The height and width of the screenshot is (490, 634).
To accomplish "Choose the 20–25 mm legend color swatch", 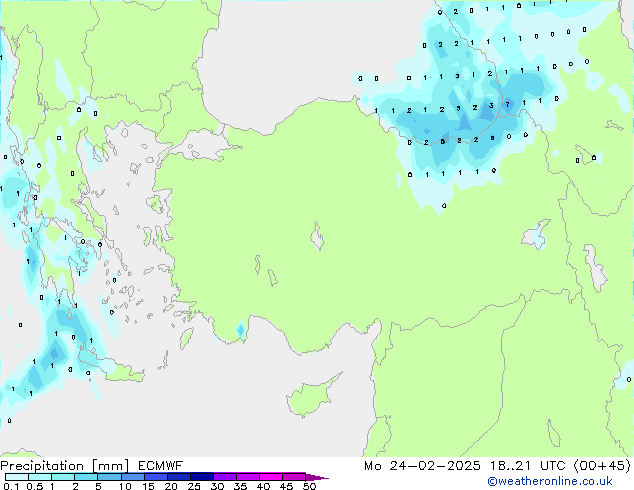I will [x=178, y=477].
